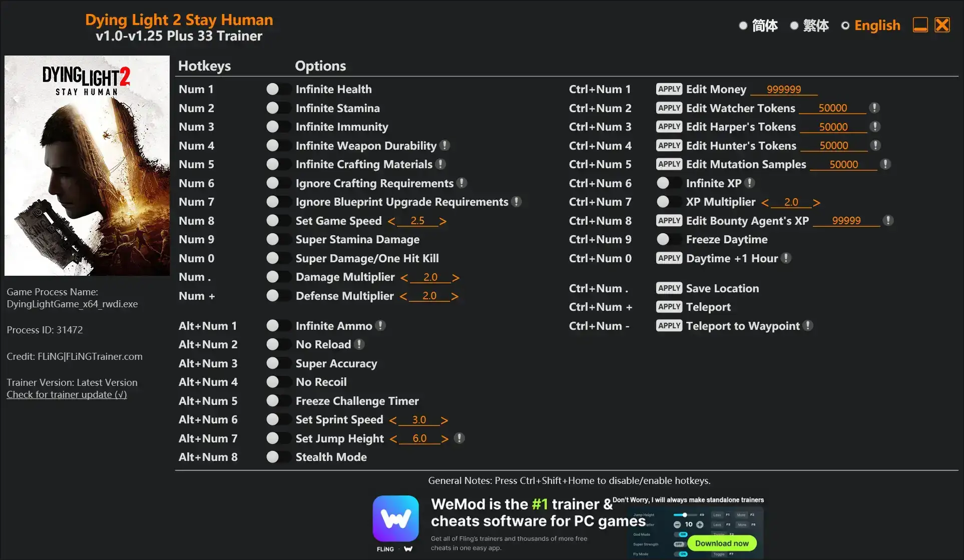This screenshot has width=964, height=560.
Task: Decrease Damage Multiplier with left arrow
Action: [404, 278]
